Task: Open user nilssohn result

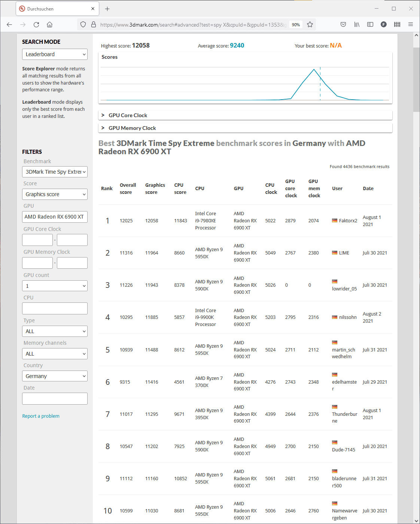Action: tap(348, 317)
